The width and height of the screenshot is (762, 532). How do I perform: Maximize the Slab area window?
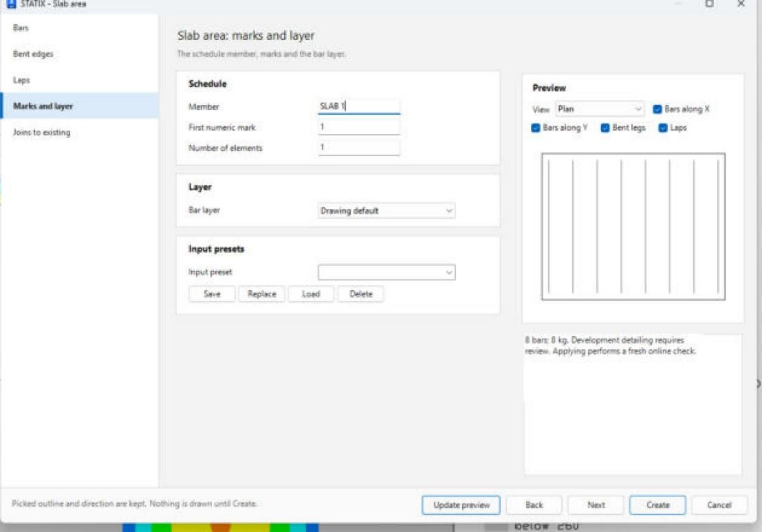[x=710, y=4]
